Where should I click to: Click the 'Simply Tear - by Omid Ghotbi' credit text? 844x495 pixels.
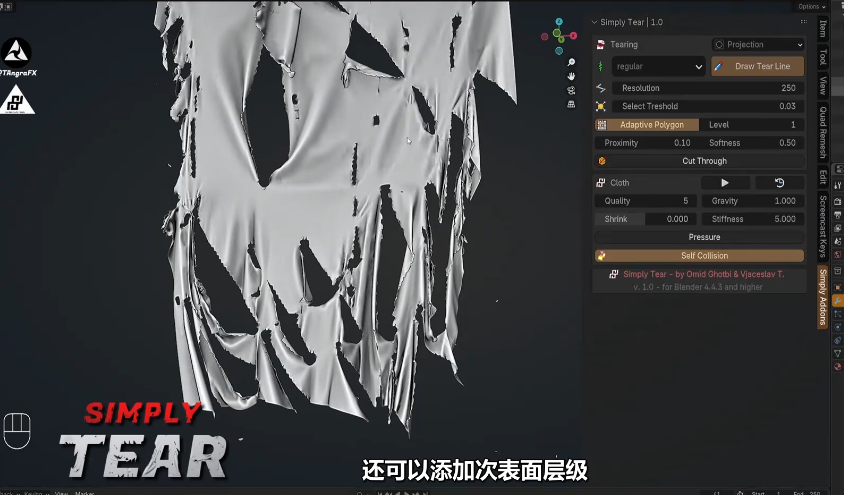(704, 274)
